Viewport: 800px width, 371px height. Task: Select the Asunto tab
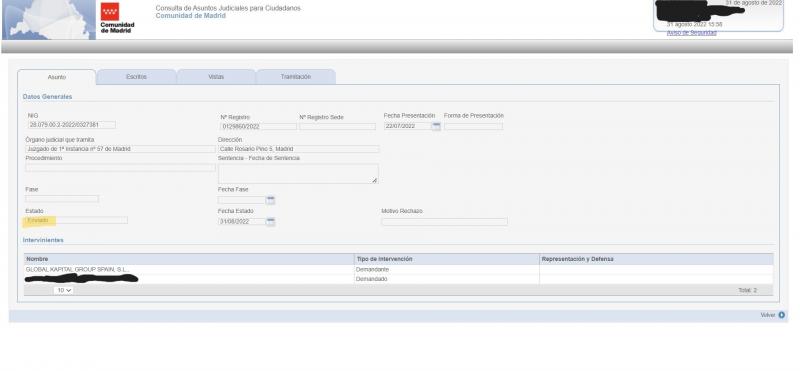pyautogui.click(x=57, y=78)
